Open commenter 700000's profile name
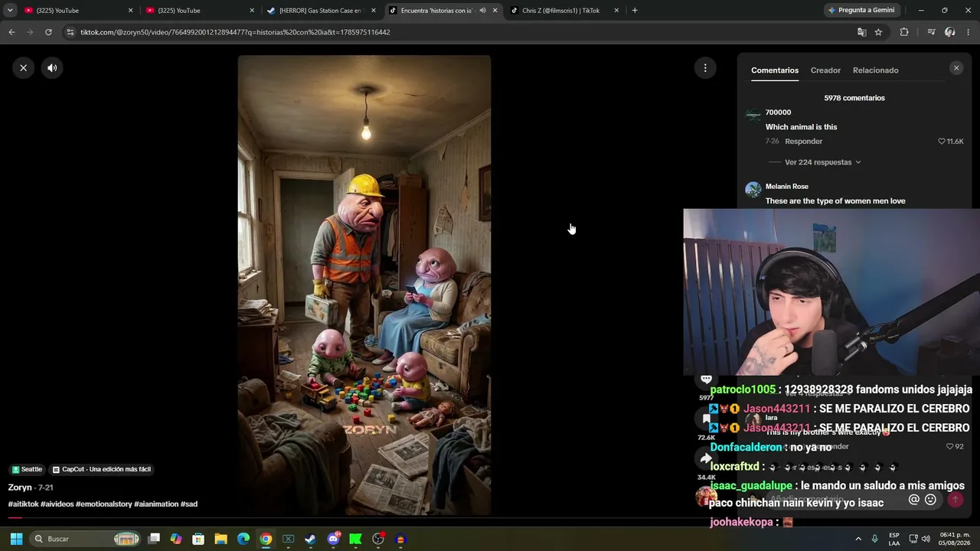The height and width of the screenshot is (551, 980). (778, 112)
